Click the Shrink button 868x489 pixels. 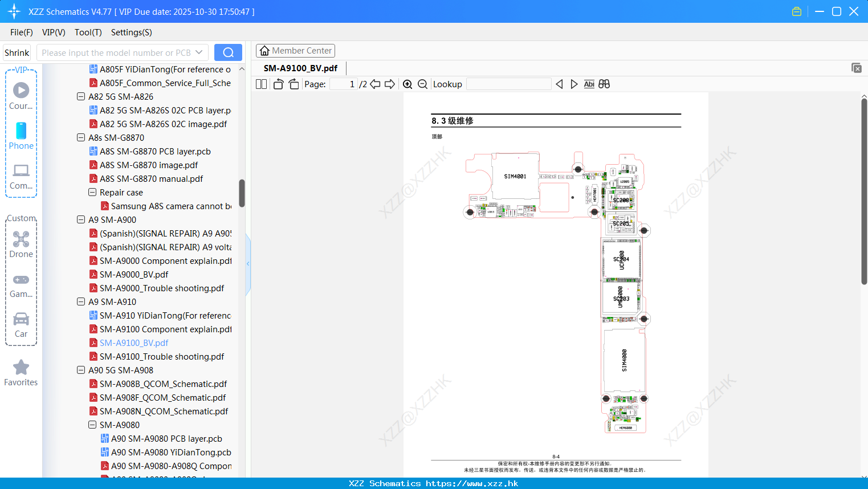coord(17,52)
